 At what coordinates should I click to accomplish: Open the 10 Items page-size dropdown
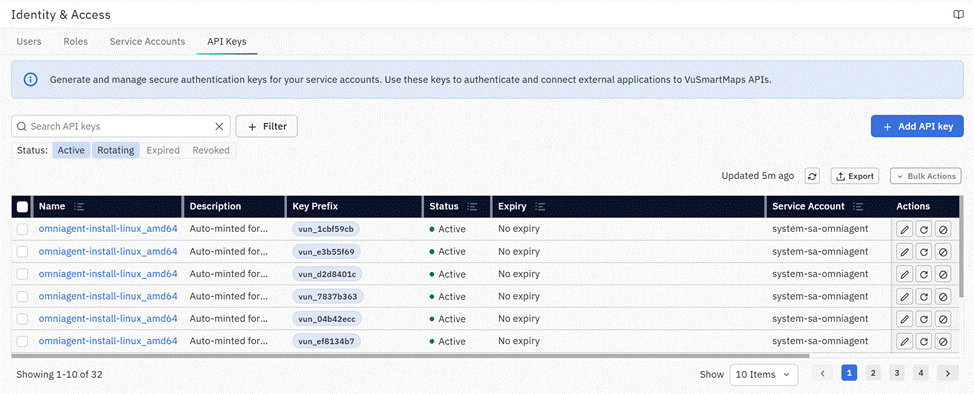[x=763, y=374]
